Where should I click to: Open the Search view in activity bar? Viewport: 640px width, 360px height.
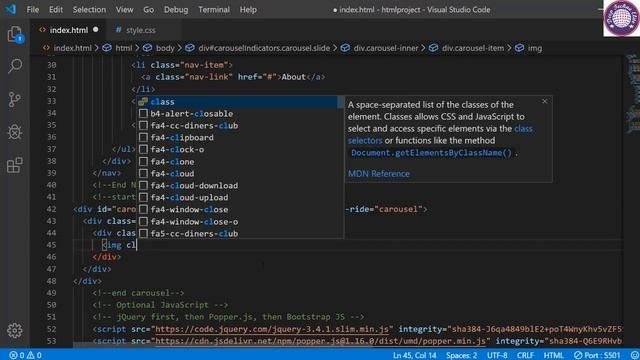point(15,66)
